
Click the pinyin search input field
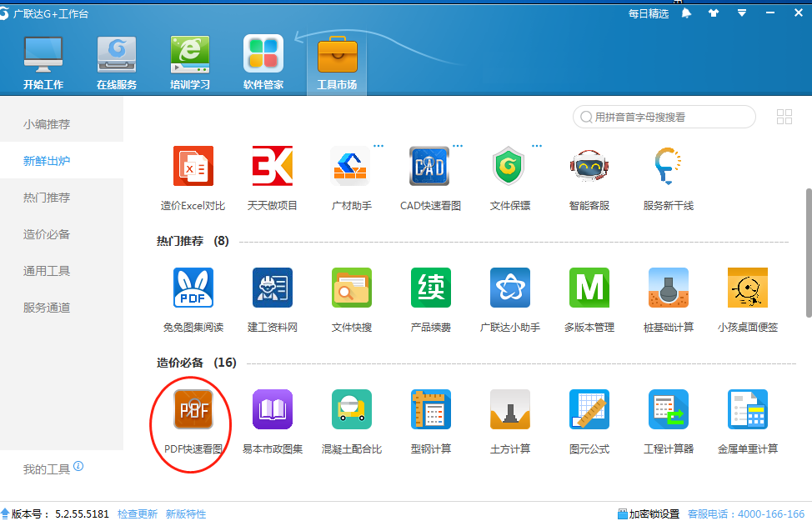pyautogui.click(x=664, y=117)
